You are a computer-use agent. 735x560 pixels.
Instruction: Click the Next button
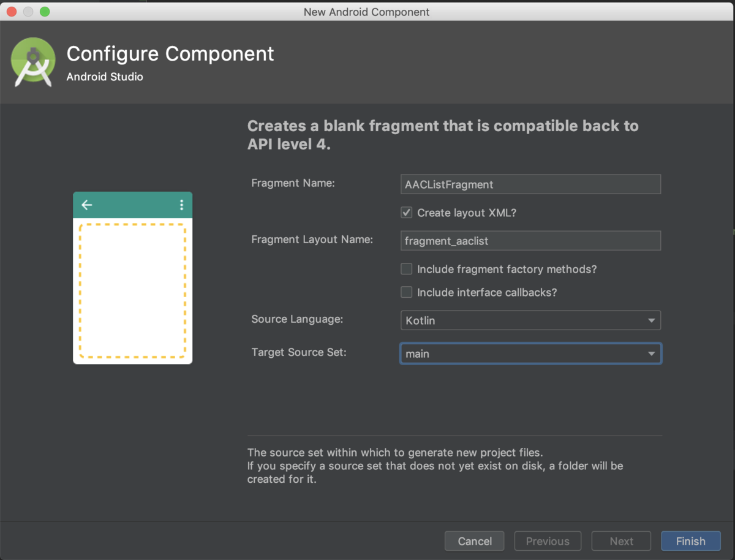(x=621, y=541)
